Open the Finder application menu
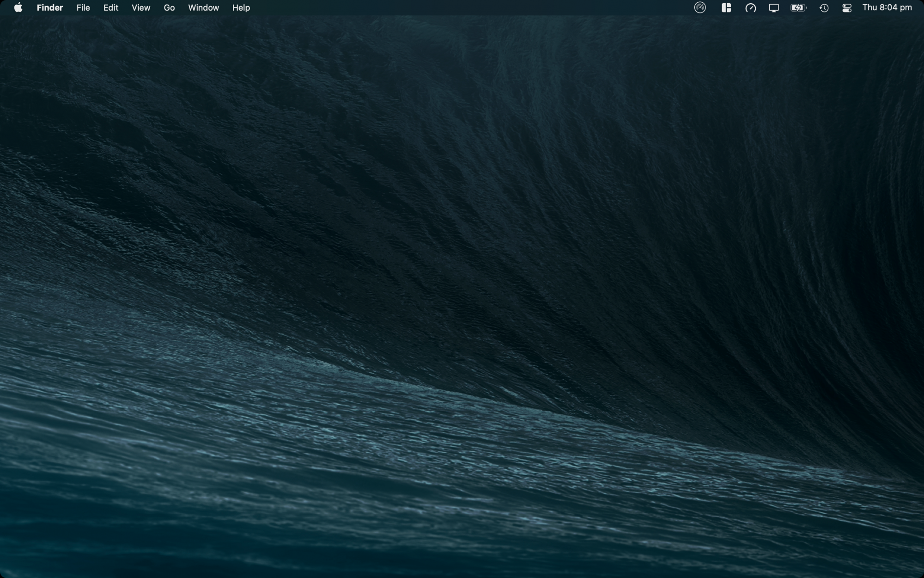 point(49,8)
